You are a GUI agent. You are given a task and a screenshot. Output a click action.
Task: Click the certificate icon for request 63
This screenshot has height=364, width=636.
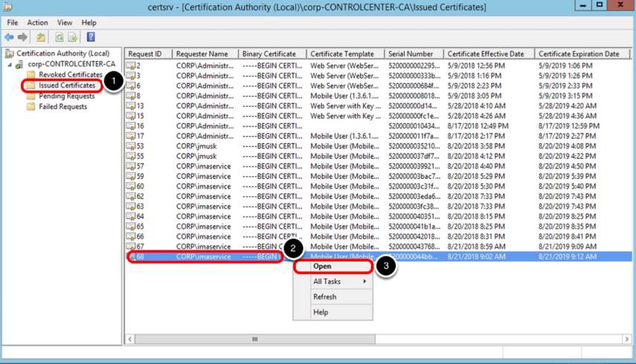131,207
